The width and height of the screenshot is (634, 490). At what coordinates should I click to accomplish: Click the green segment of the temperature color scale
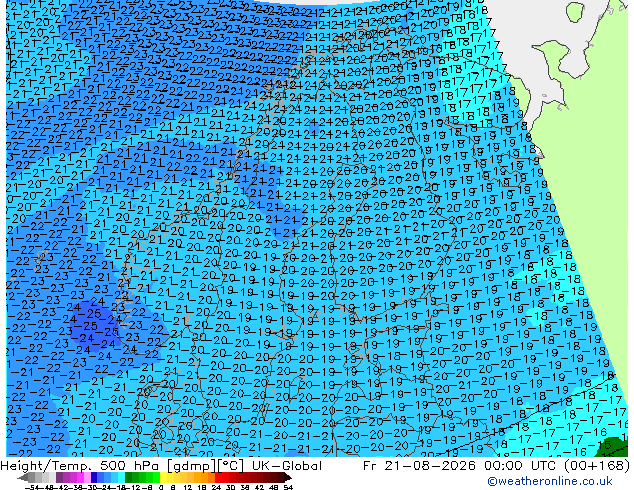pyautogui.click(x=142, y=478)
